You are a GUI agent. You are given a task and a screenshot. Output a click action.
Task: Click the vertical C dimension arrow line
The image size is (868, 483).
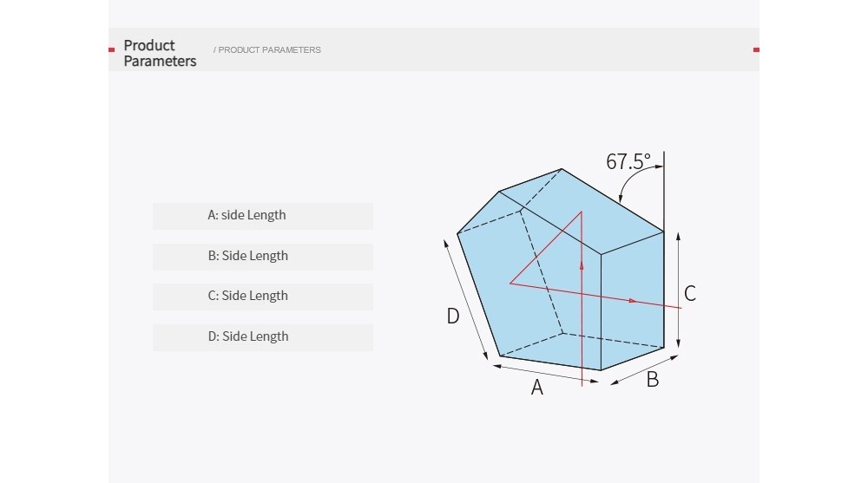click(678, 290)
